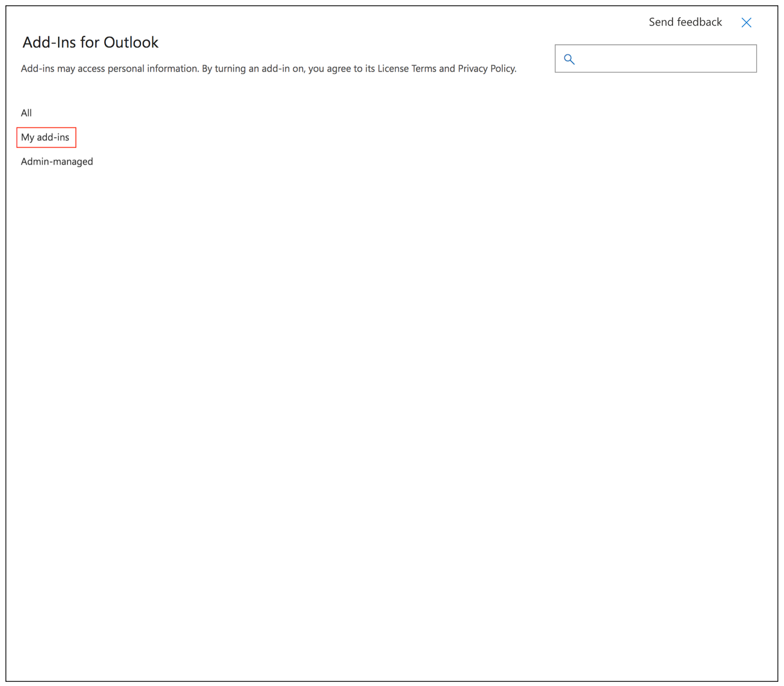Show the Admin-managed add-ins list
This screenshot has width=784, height=686.
57,161
